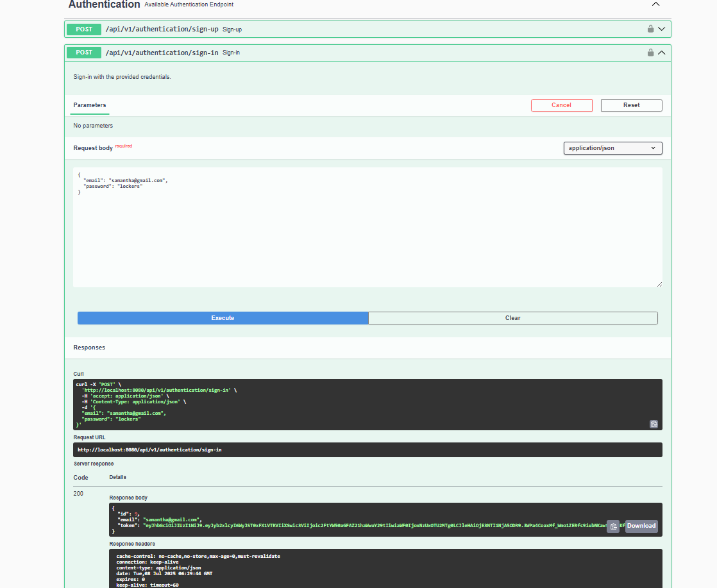717x588 pixels.
Task: Open the application/json content type dropdown
Action: (612, 148)
